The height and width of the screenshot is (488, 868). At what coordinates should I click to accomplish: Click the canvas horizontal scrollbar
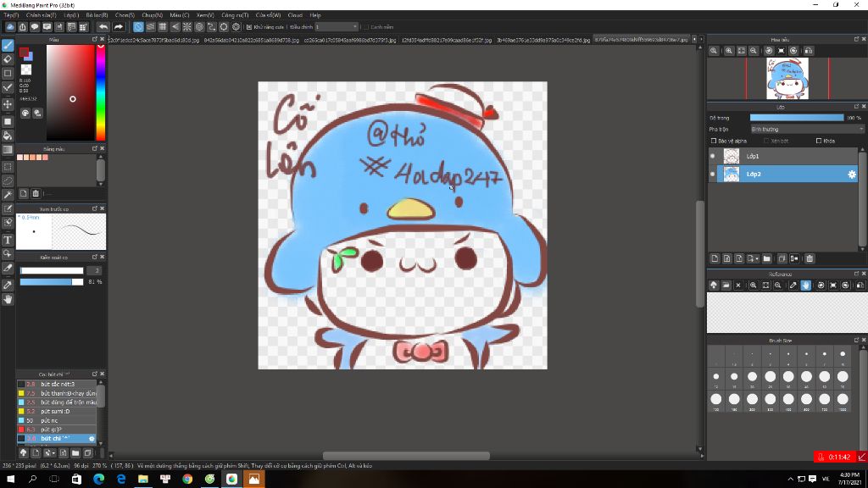coord(406,456)
